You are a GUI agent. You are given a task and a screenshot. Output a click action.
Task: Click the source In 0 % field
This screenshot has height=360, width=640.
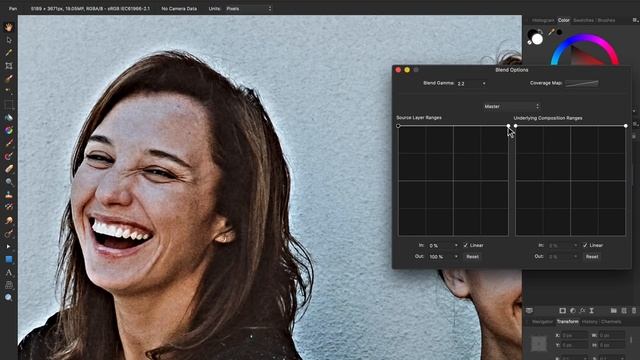click(440, 245)
